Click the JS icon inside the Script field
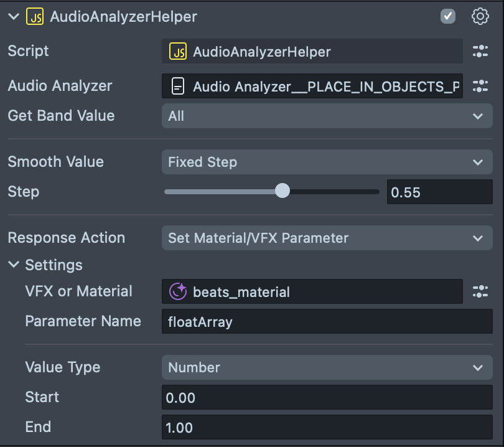The height and width of the screenshot is (447, 504). [x=179, y=52]
